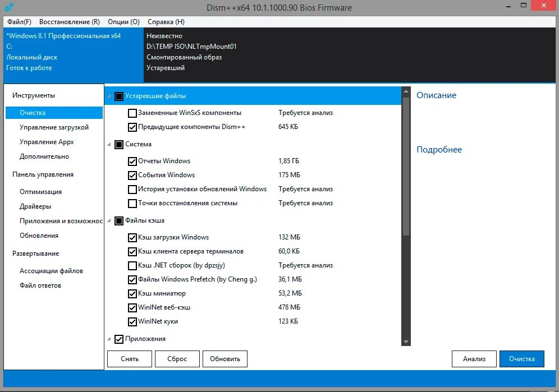
Task: Check История установки обновлений Windows
Action: pos(132,189)
